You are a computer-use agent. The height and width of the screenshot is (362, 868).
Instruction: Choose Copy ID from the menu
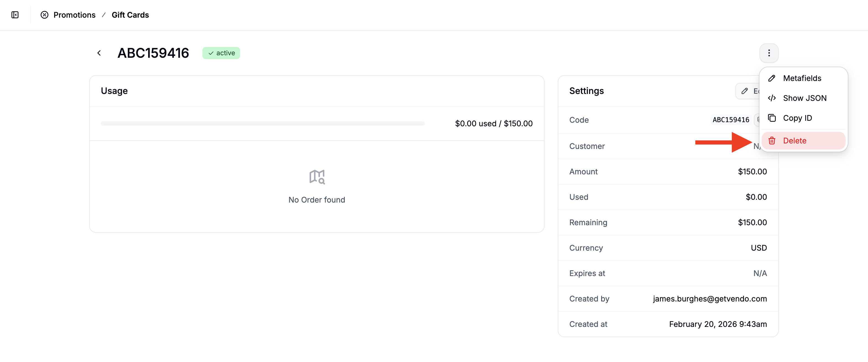[797, 118]
